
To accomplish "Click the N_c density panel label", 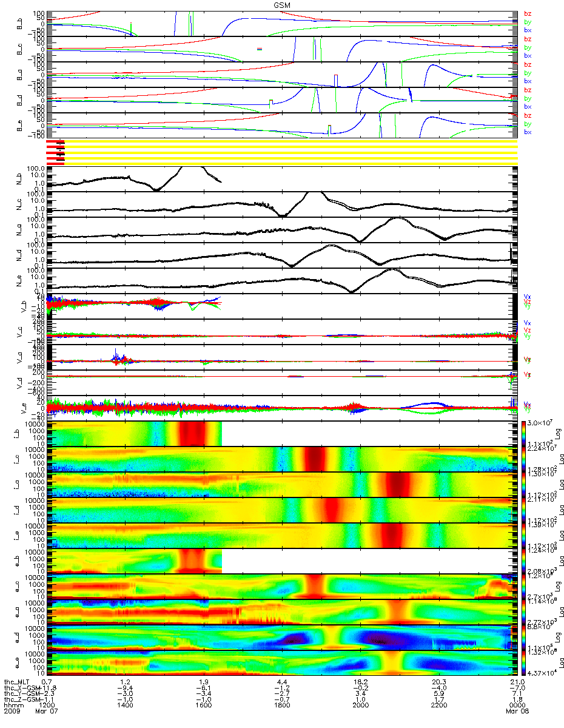I will point(20,204).
